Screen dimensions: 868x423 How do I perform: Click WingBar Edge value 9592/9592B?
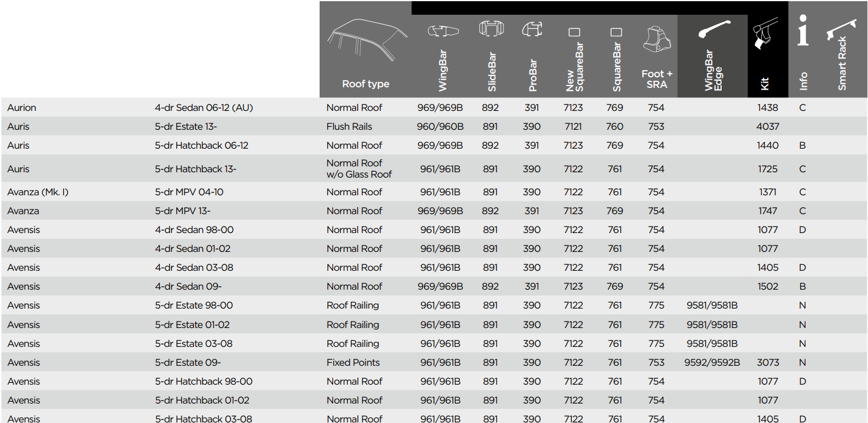[712, 362]
